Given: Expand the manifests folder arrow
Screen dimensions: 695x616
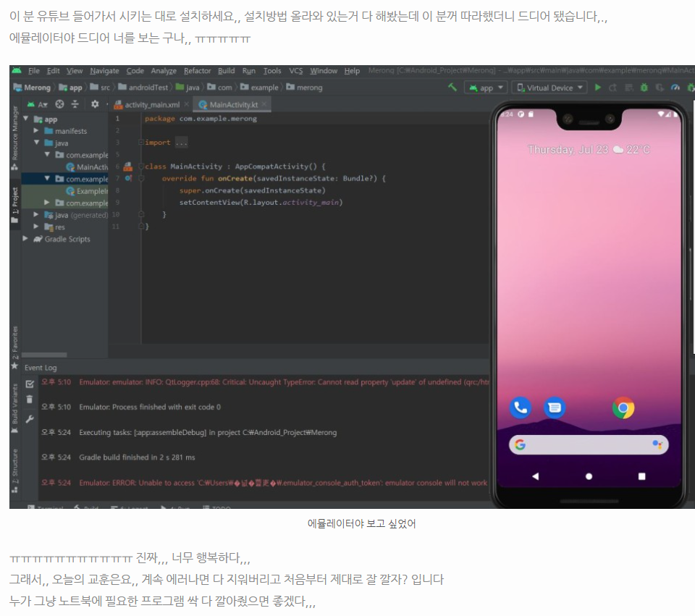Looking at the screenshot, I should point(36,131).
